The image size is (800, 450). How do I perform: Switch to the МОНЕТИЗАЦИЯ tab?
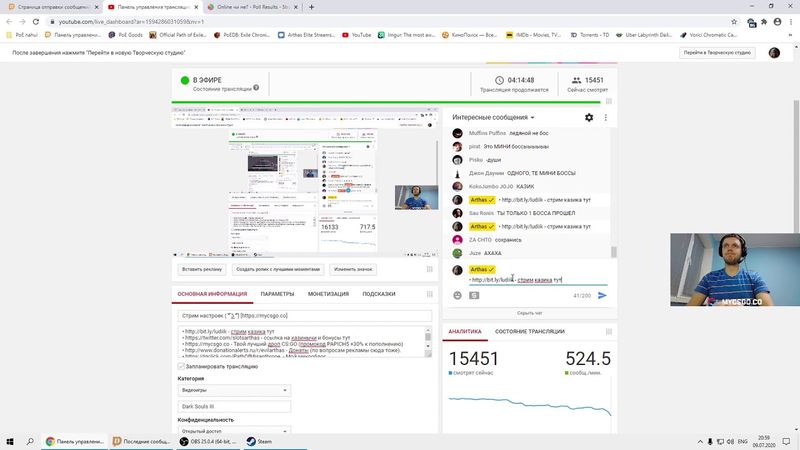pyautogui.click(x=328, y=294)
